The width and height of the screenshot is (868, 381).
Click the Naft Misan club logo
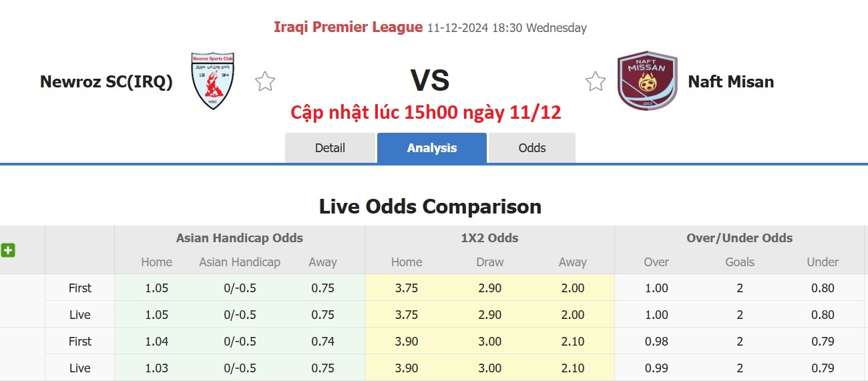[647, 81]
